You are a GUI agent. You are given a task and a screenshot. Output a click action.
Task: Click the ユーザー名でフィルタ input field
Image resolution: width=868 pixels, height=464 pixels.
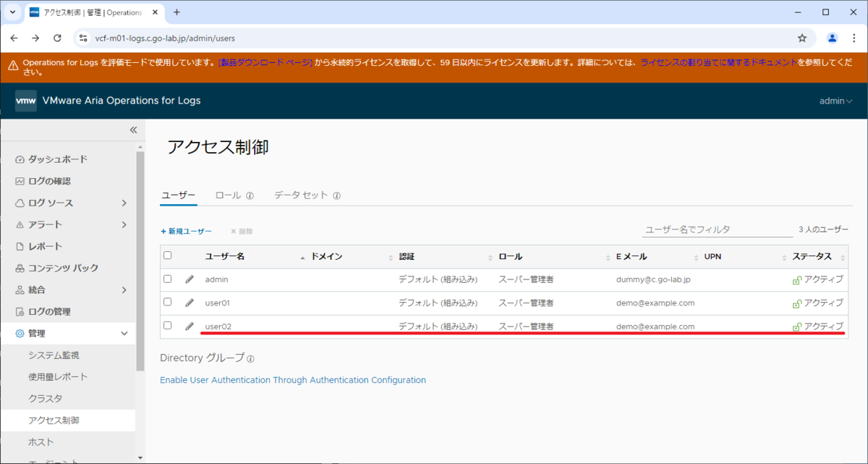(718, 229)
